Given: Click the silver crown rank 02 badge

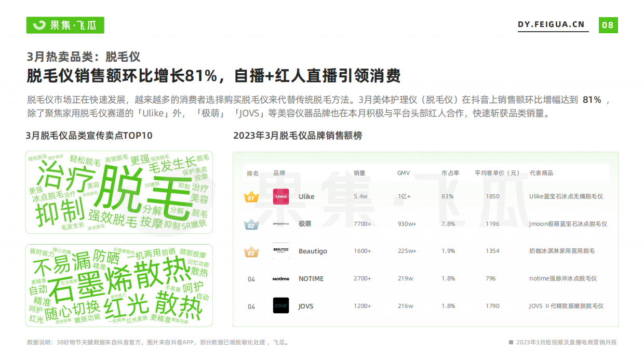Looking at the screenshot, I should click(251, 224).
